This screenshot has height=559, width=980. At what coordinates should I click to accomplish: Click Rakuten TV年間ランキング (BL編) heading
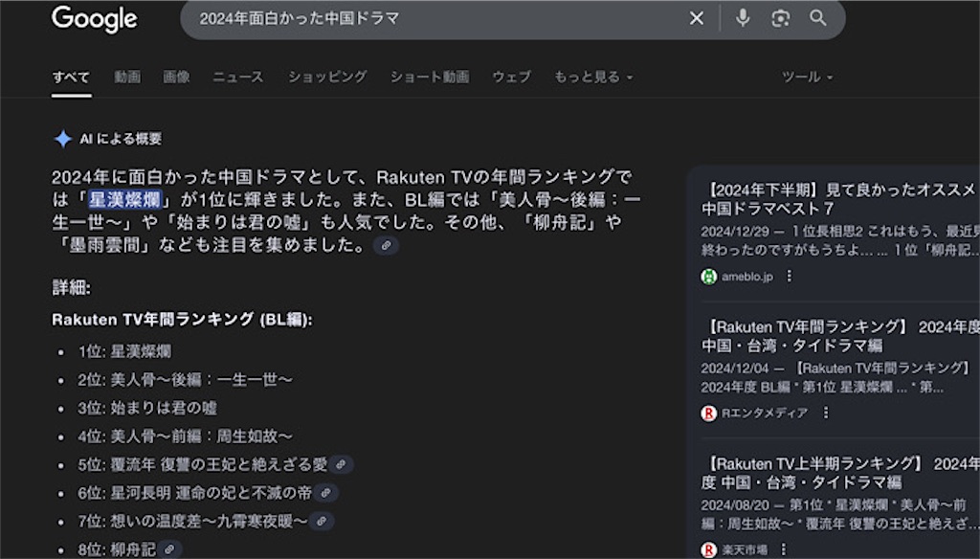pyautogui.click(x=182, y=320)
